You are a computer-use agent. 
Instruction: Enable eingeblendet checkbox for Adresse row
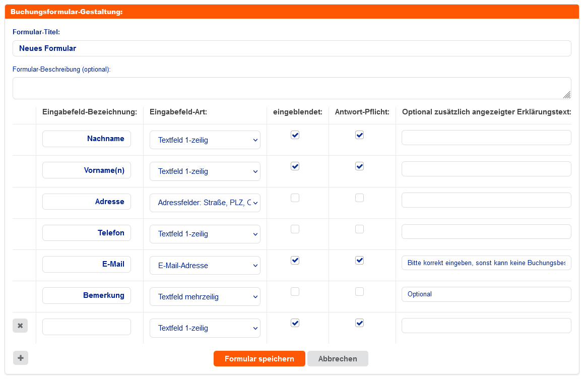click(x=295, y=198)
